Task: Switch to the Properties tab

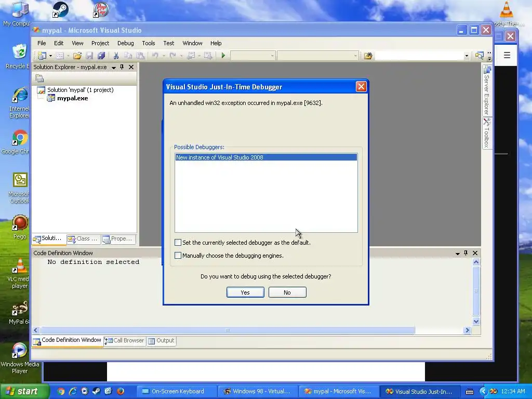Action: pos(118,239)
